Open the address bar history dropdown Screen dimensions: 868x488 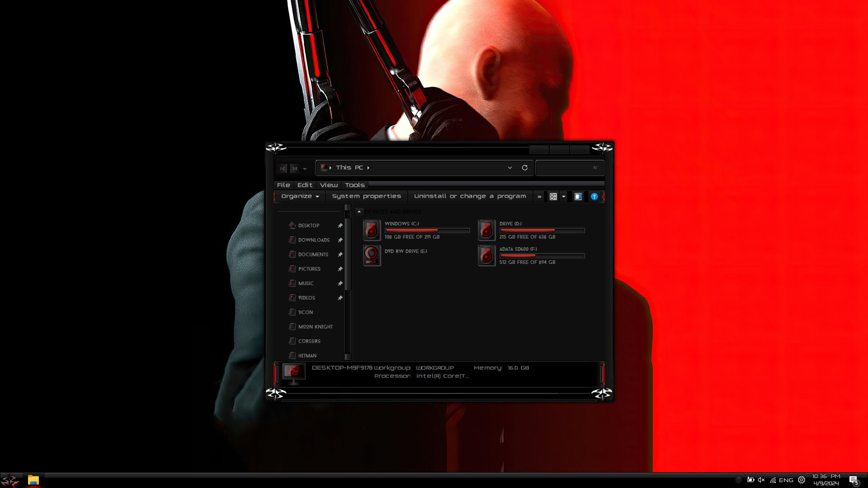tap(509, 168)
